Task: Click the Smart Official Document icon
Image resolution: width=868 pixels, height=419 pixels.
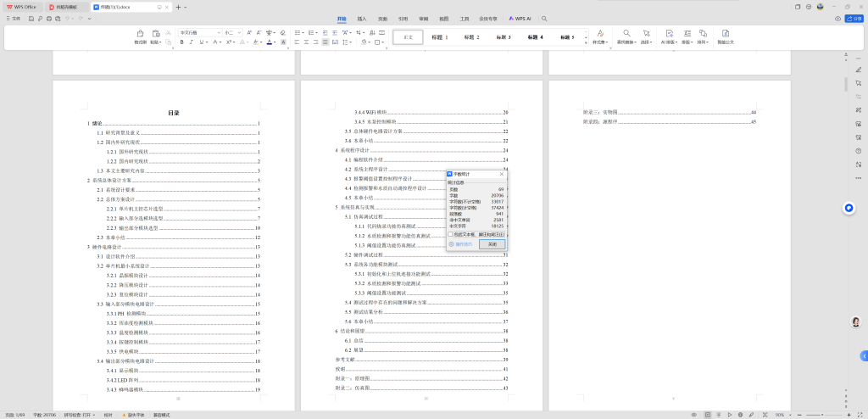Action: click(x=726, y=34)
